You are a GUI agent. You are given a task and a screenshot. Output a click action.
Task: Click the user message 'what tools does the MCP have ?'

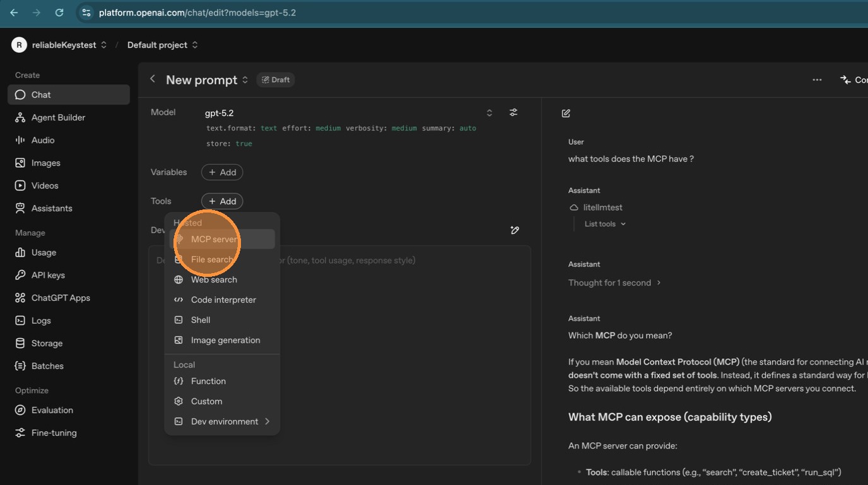[631, 159]
